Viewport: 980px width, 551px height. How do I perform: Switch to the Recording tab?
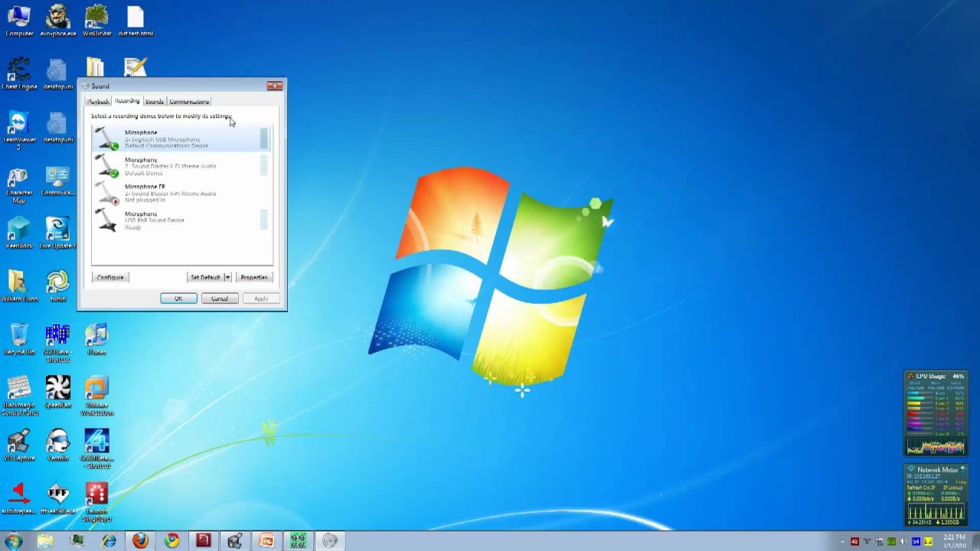point(127,101)
